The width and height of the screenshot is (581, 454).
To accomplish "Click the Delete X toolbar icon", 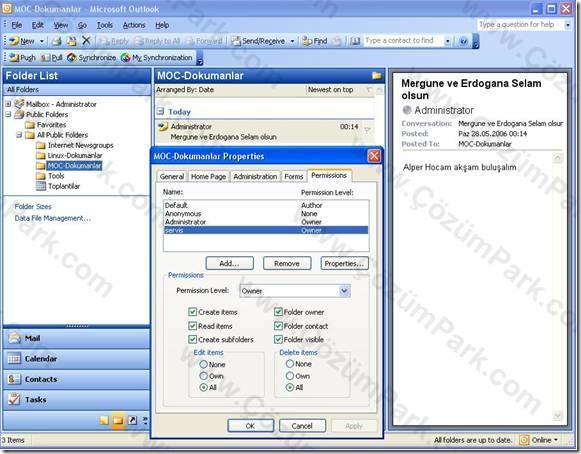I will click(x=86, y=40).
